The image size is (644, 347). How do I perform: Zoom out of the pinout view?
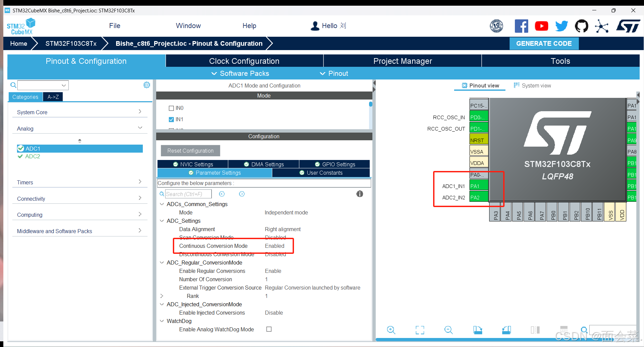pos(448,330)
